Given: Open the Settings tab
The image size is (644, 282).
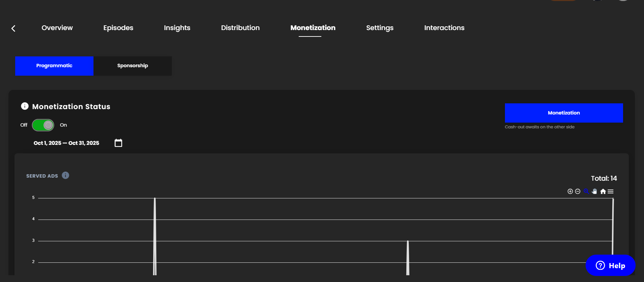Looking at the screenshot, I should [380, 28].
